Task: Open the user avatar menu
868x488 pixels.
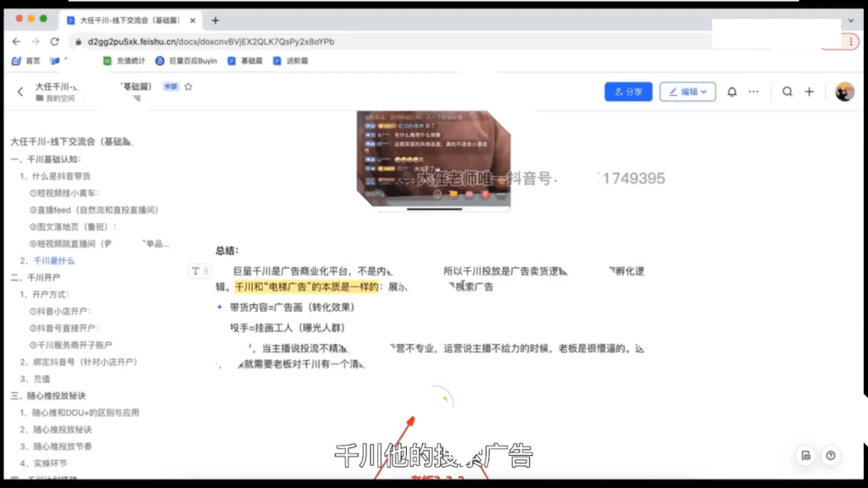Action: pyautogui.click(x=845, y=91)
